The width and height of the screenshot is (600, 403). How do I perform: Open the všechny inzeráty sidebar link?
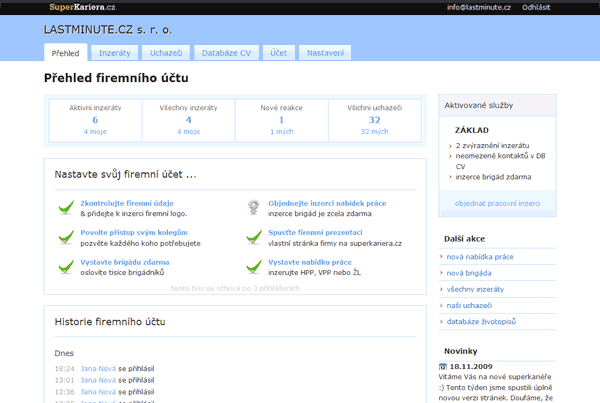[475, 289]
